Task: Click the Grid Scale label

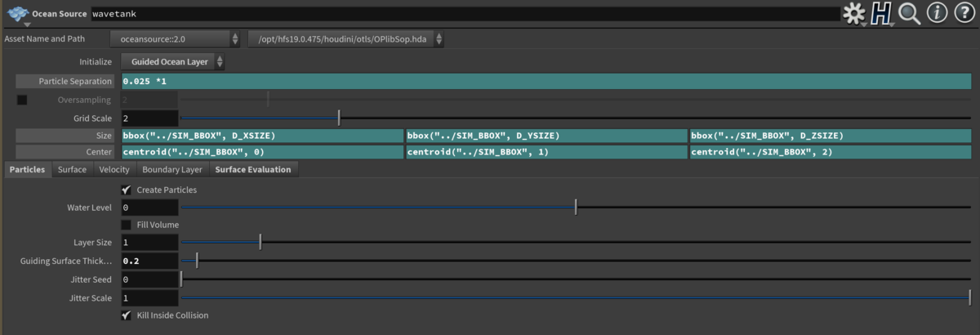Action: click(x=92, y=118)
